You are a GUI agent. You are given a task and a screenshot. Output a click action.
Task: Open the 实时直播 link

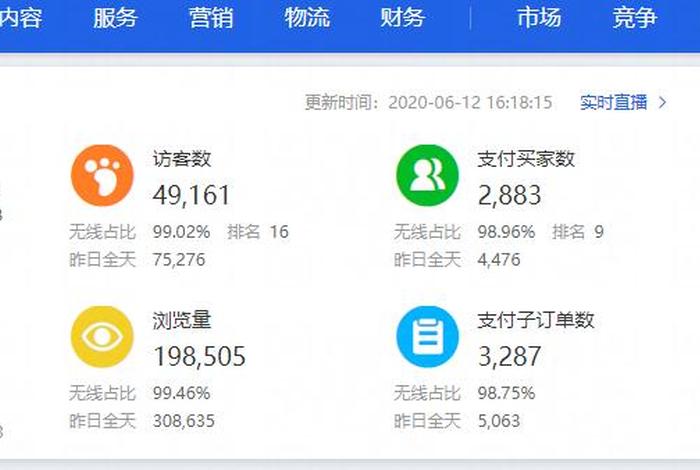(614, 102)
